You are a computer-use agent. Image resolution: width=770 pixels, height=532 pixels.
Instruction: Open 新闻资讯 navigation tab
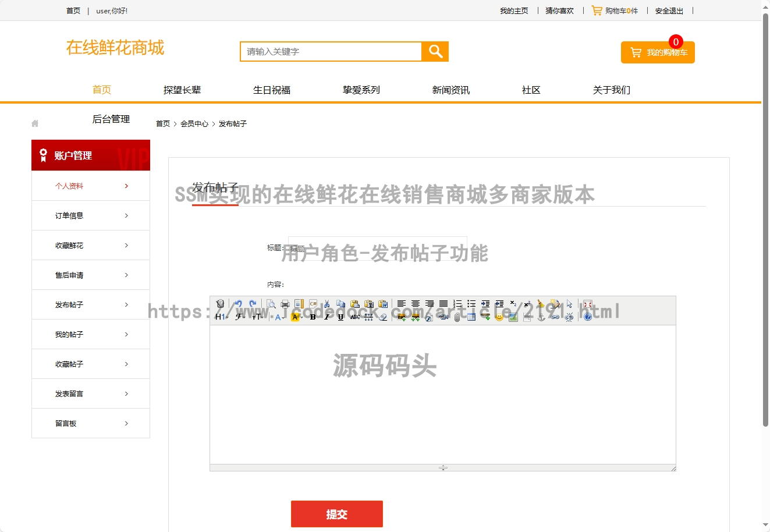(451, 90)
